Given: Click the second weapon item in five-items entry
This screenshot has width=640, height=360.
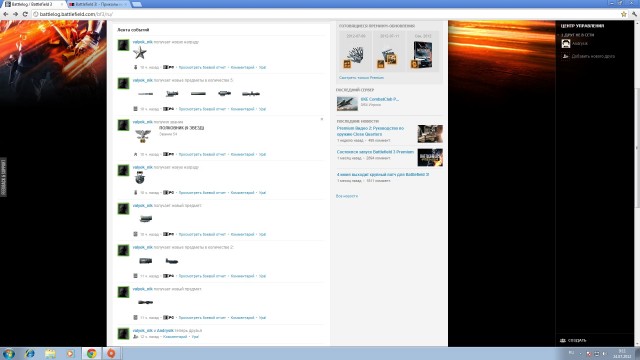Looking at the screenshot, I should [x=172, y=94].
